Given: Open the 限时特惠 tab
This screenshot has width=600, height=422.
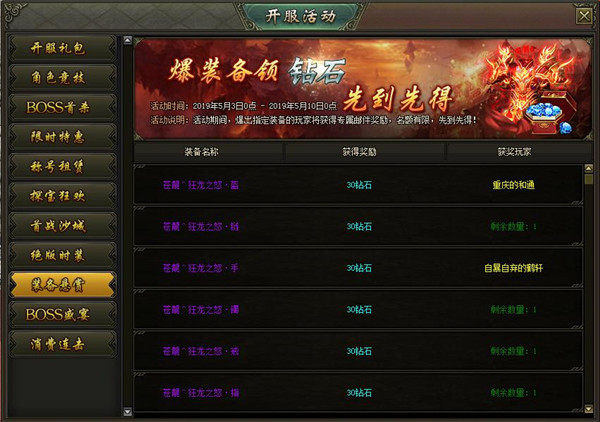Looking at the screenshot, I should (x=62, y=137).
